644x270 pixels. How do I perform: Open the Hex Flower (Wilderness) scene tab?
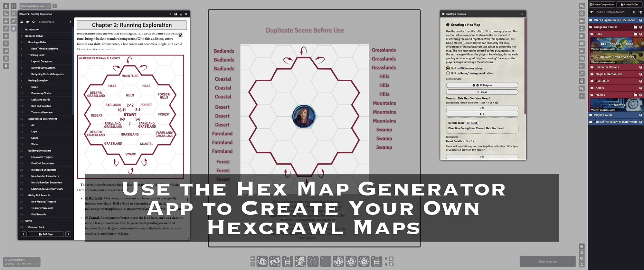[x=35, y=6]
